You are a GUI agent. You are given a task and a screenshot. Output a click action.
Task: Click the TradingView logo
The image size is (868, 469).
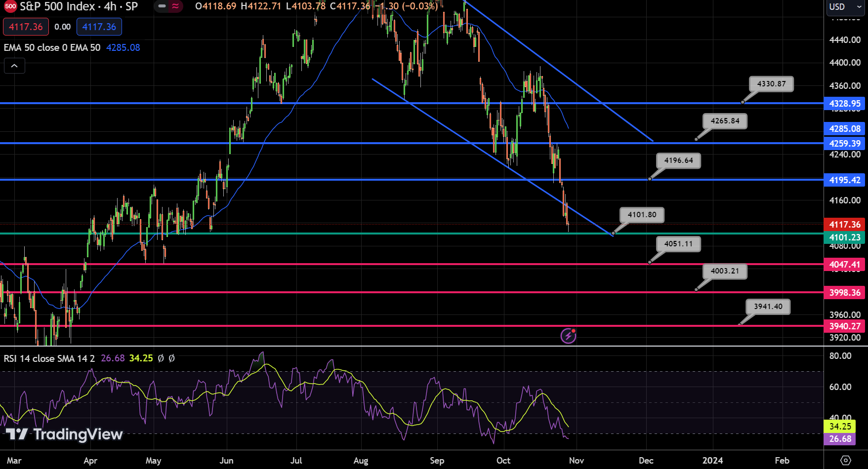tap(64, 434)
